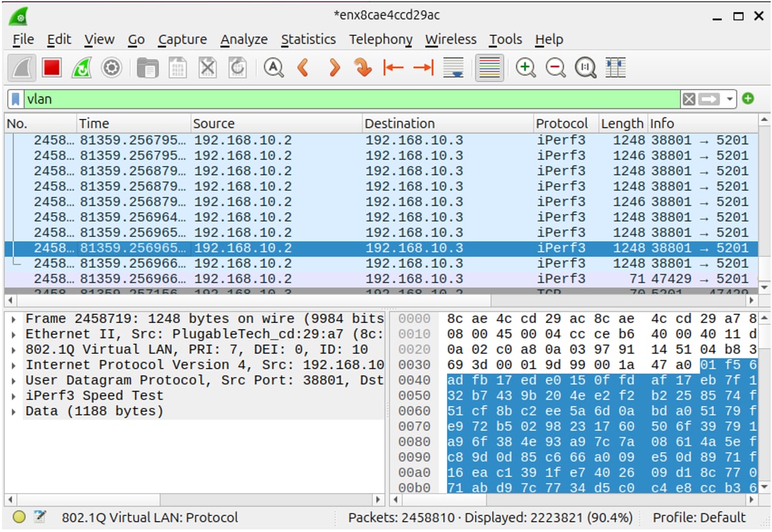This screenshot has width=772, height=532.
Task: Open the Statistics menu
Action: 308,40
